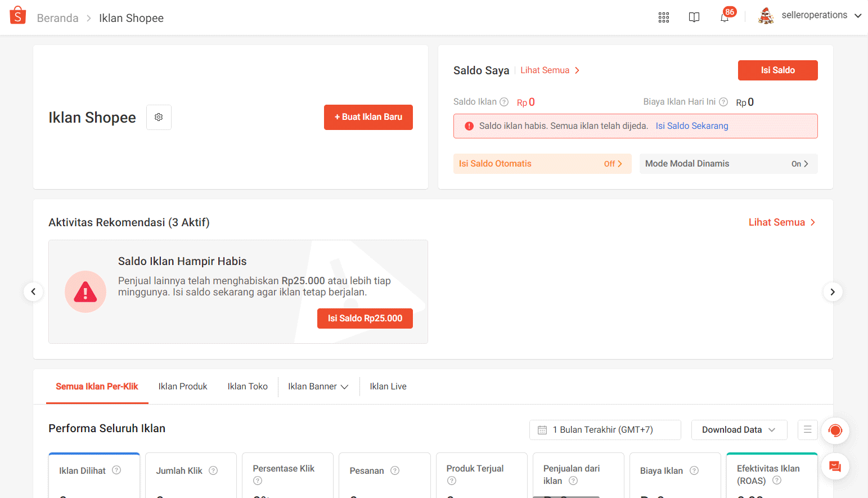The height and width of the screenshot is (498, 868).
Task: Open the apps grid menu icon
Action: tap(664, 17)
